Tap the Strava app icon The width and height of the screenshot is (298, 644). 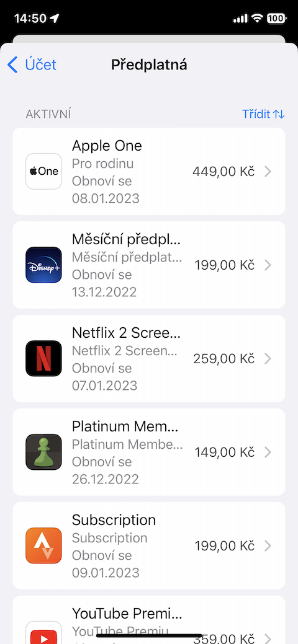coord(43,546)
